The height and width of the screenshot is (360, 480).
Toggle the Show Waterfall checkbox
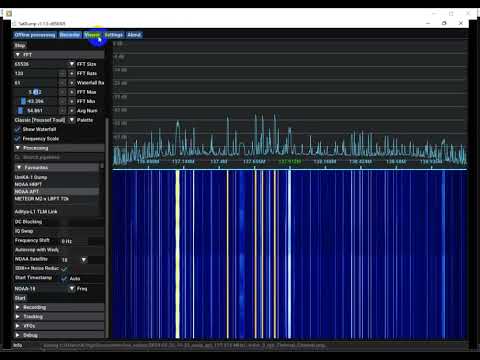click(x=18, y=129)
